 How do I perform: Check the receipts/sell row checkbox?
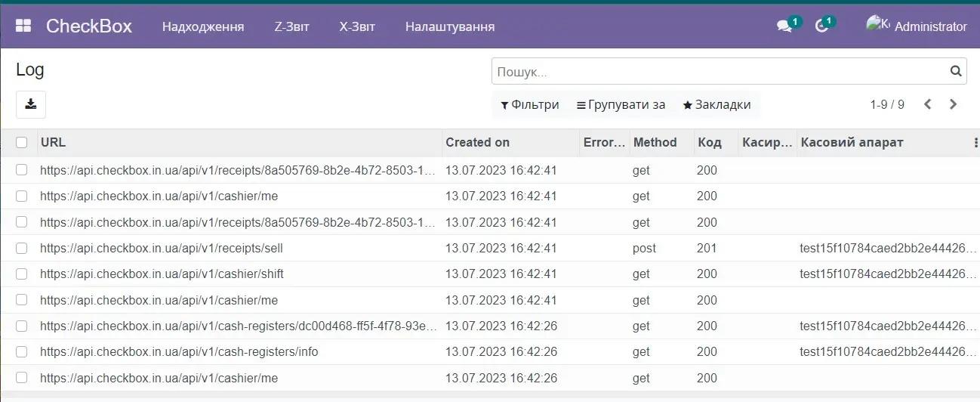tap(21, 248)
